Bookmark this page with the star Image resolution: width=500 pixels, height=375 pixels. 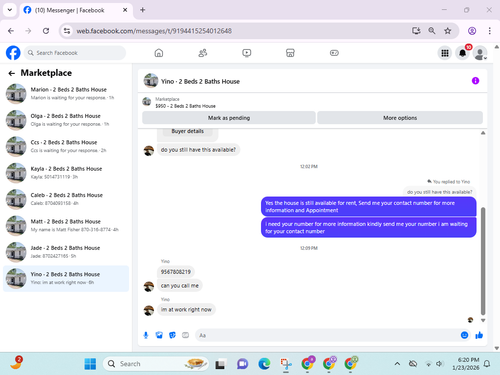pos(448,31)
